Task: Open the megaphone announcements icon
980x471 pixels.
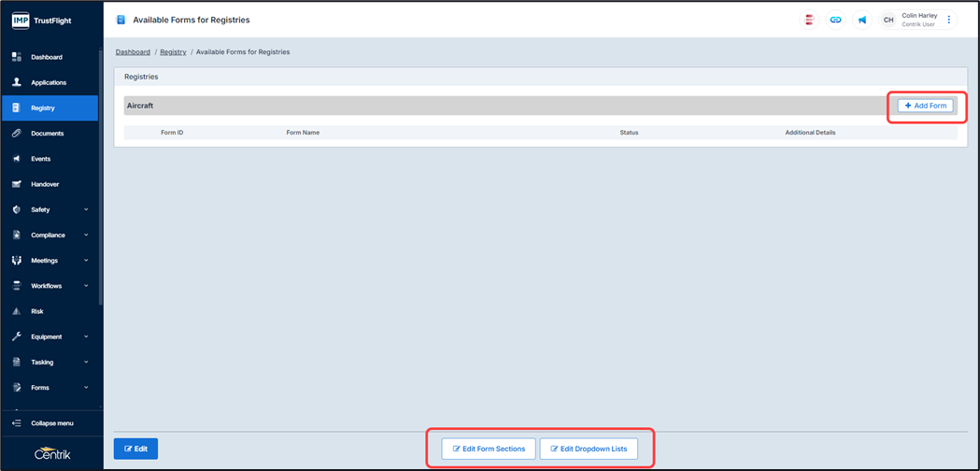Action: click(861, 20)
